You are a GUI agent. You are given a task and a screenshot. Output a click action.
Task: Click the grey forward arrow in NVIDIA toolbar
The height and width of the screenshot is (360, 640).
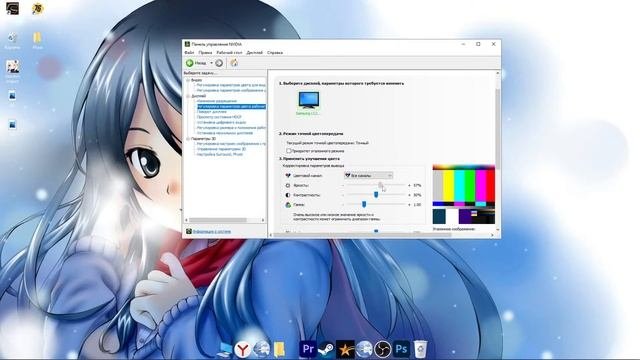click(x=219, y=63)
